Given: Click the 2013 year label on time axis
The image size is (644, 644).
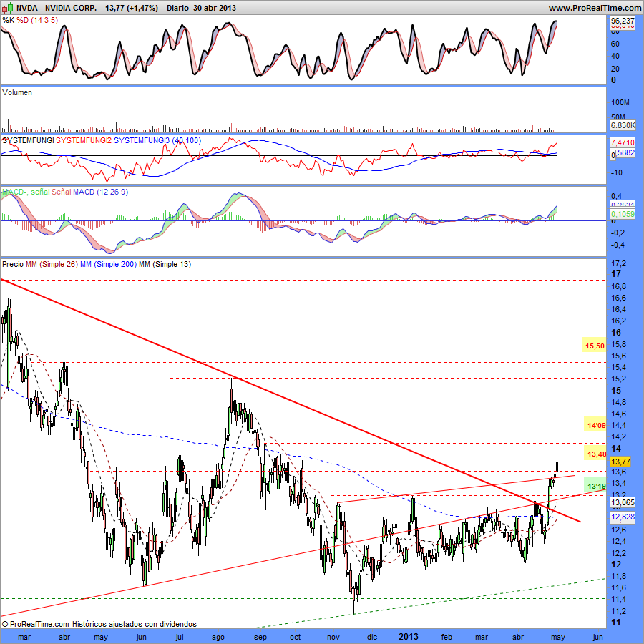Looking at the screenshot, I should (409, 637).
